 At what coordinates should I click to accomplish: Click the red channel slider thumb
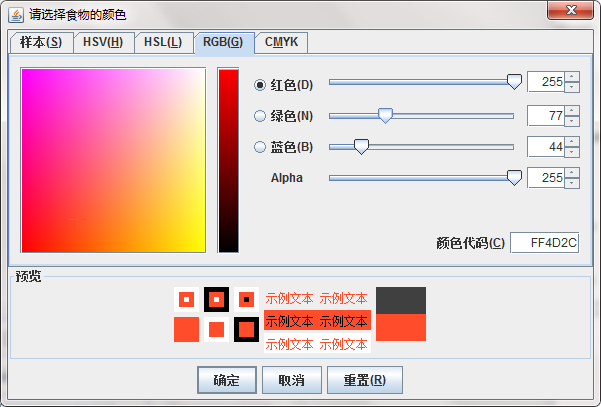click(514, 82)
